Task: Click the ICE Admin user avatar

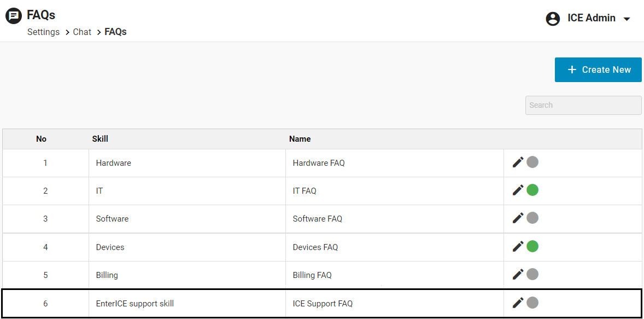Action: tap(553, 19)
